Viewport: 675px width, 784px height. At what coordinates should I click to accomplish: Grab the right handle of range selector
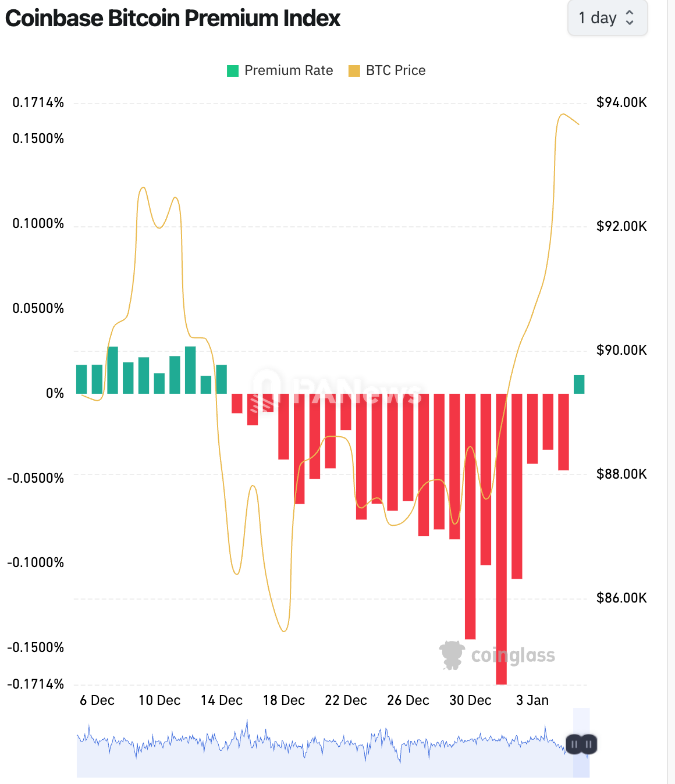tap(589, 744)
